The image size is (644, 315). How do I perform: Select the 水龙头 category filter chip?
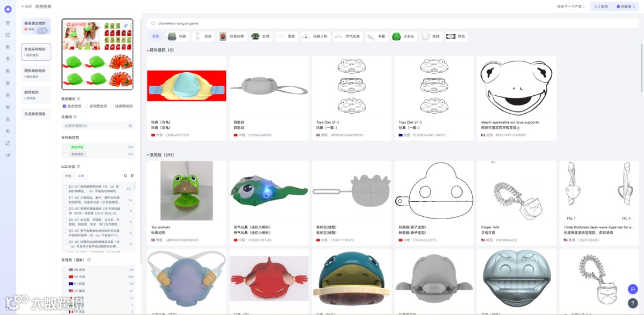(404, 36)
